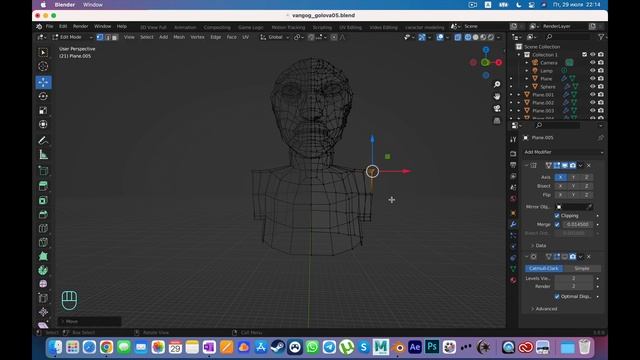Click the viewport pan hand icon
640x360 pixels.
click(497, 96)
